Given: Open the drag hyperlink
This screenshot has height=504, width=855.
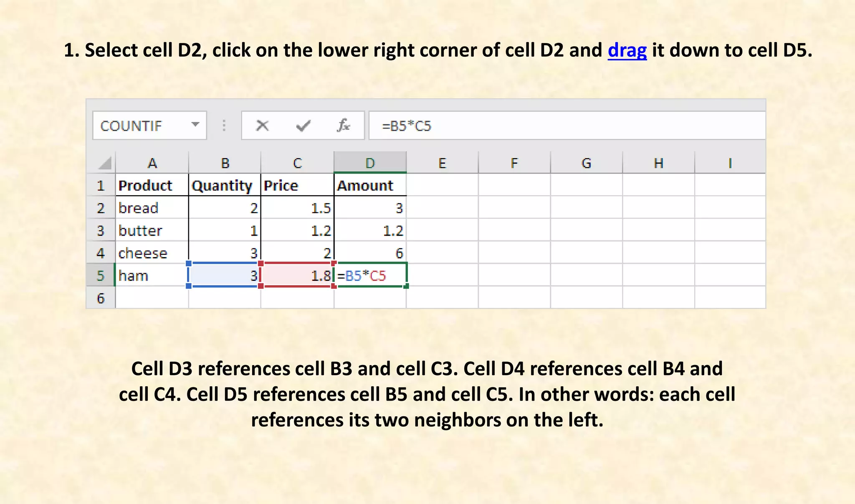Looking at the screenshot, I should (627, 50).
